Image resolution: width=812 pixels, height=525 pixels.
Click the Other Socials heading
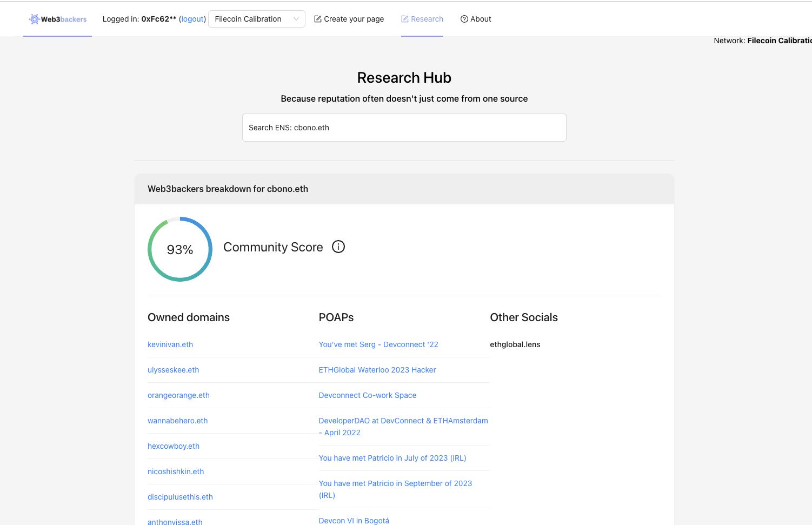tap(524, 317)
